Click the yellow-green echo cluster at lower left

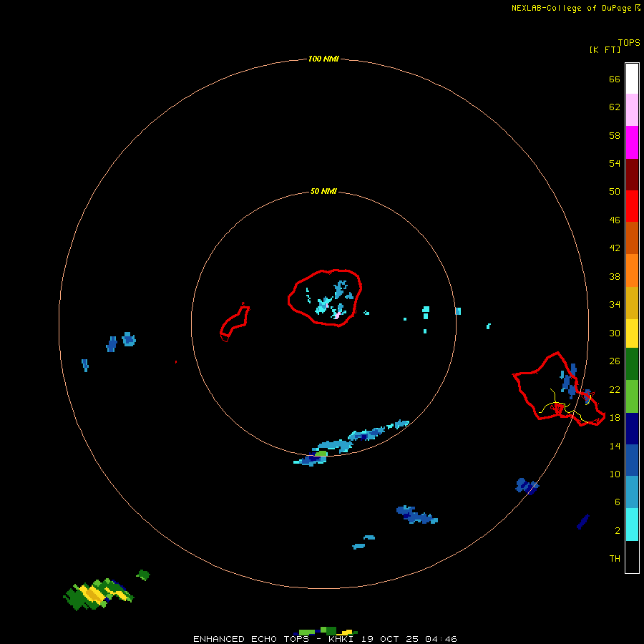click(x=99, y=595)
